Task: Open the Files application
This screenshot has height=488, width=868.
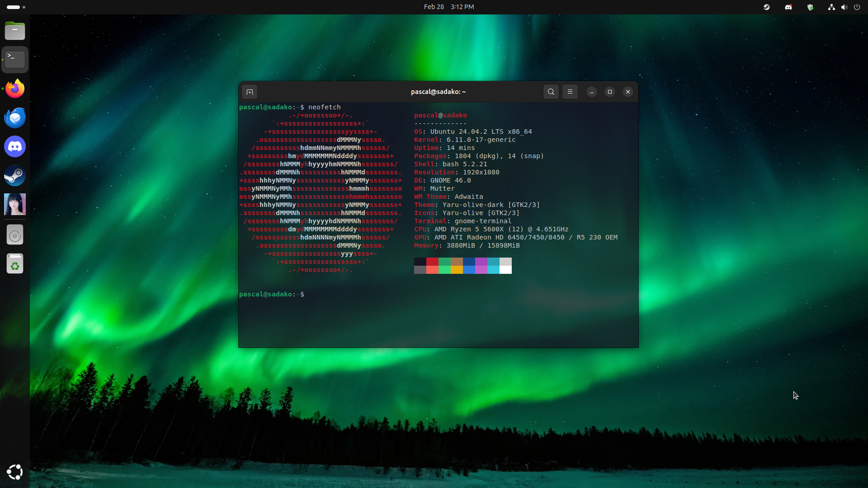Action: pos(15,31)
